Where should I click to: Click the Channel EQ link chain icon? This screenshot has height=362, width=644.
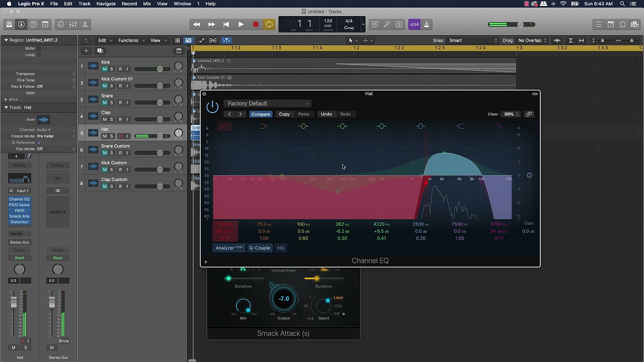coord(529,114)
